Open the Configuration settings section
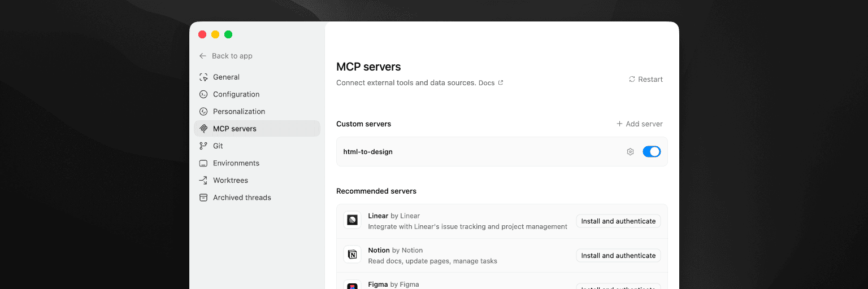Image resolution: width=868 pixels, height=289 pixels. (236, 94)
